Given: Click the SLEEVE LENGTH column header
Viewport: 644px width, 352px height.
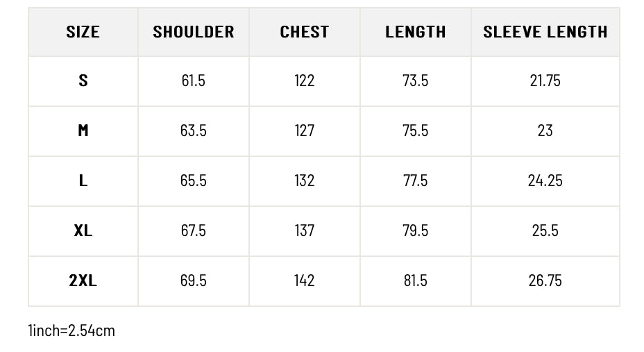Looking at the screenshot, I should (x=545, y=32).
